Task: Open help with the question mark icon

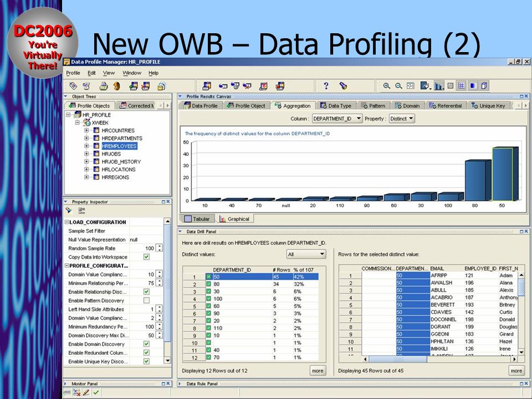Action: pyautogui.click(x=326, y=86)
